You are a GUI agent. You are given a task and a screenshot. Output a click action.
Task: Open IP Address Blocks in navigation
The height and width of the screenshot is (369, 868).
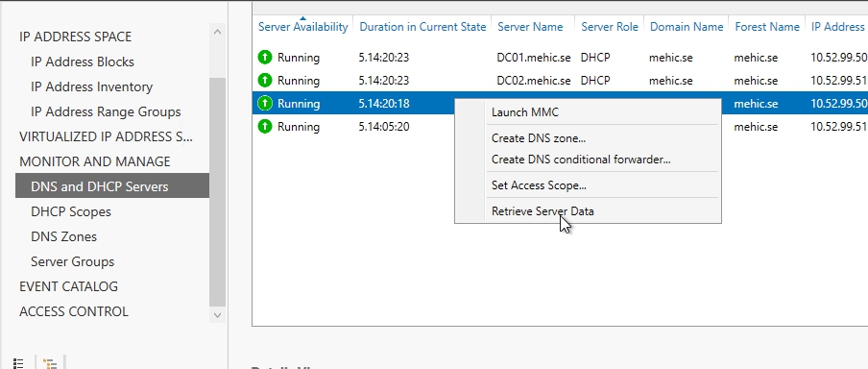pos(83,62)
